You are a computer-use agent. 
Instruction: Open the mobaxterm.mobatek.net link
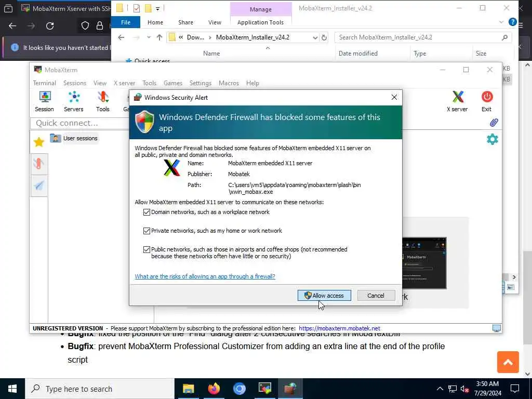click(x=339, y=328)
